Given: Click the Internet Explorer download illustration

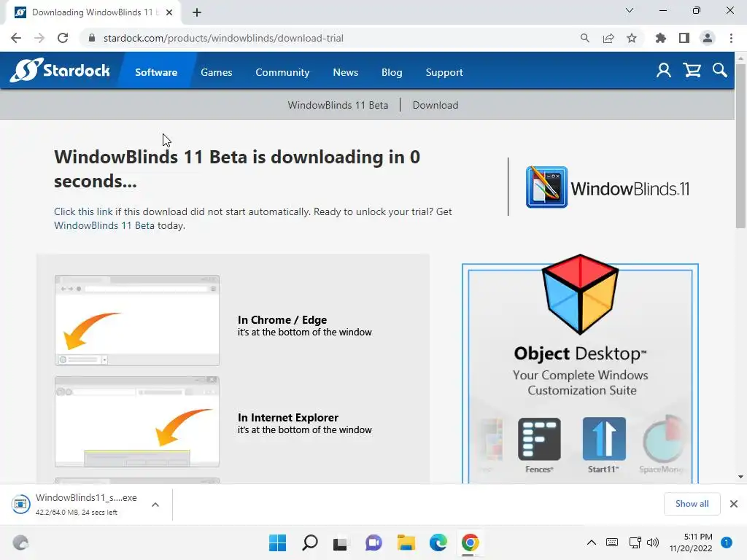Looking at the screenshot, I should pyautogui.click(x=137, y=421).
